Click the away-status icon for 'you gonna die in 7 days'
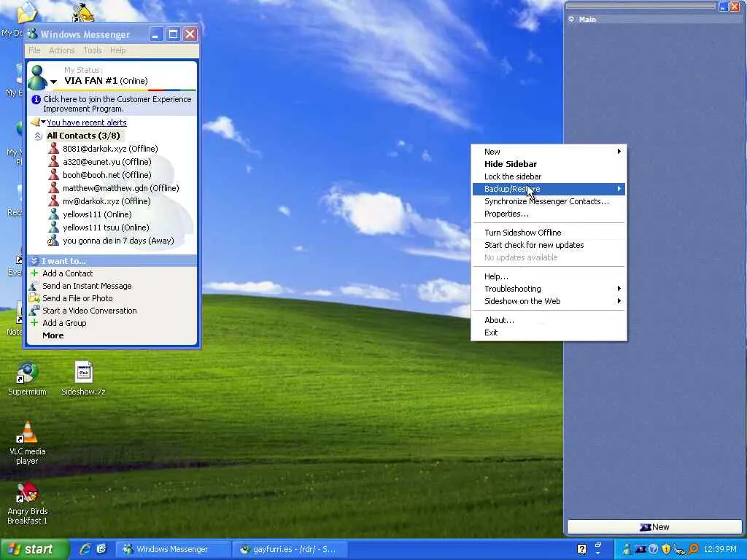The image size is (747, 560). [53, 241]
